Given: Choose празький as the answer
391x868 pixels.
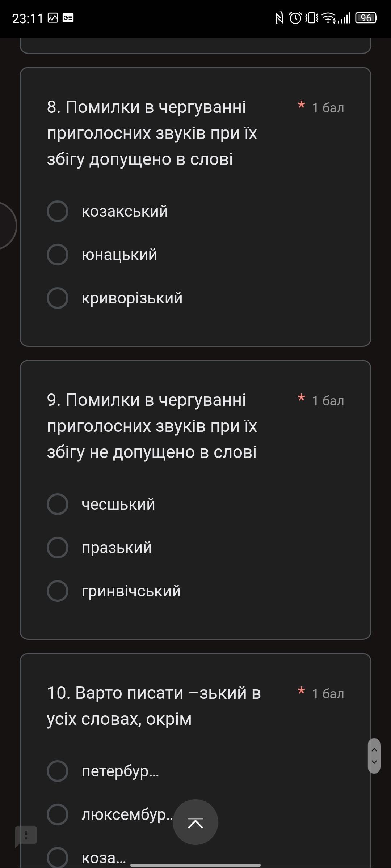Looking at the screenshot, I should point(58,548).
